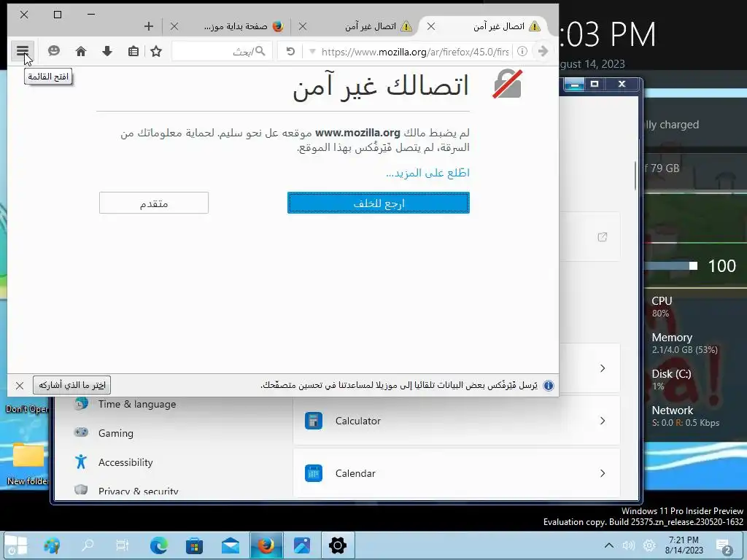The height and width of the screenshot is (560, 747).
Task: Click the mozilla.org URL address field
Action: (414, 52)
